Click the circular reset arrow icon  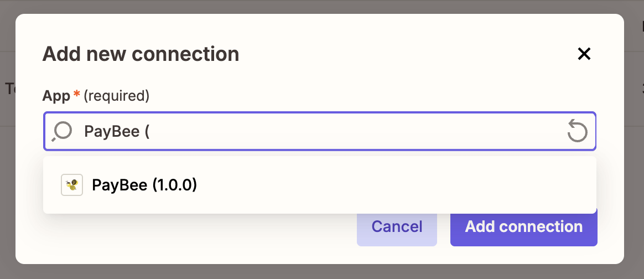point(577,132)
